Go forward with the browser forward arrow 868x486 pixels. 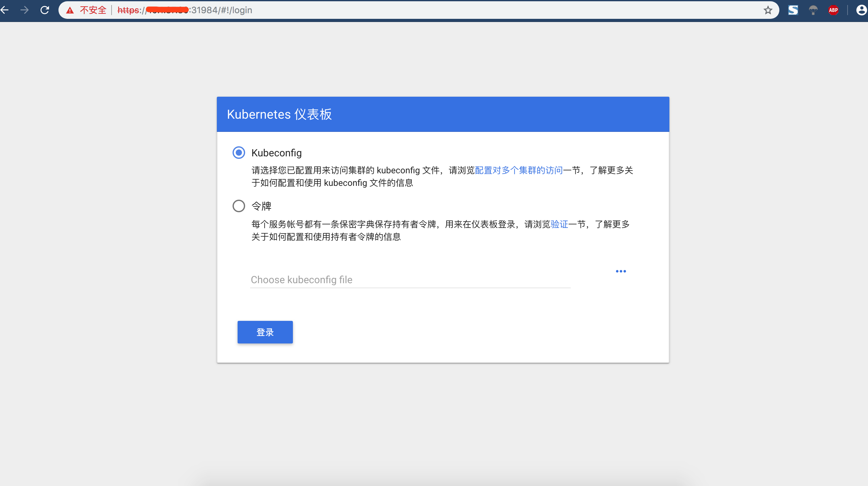point(24,10)
